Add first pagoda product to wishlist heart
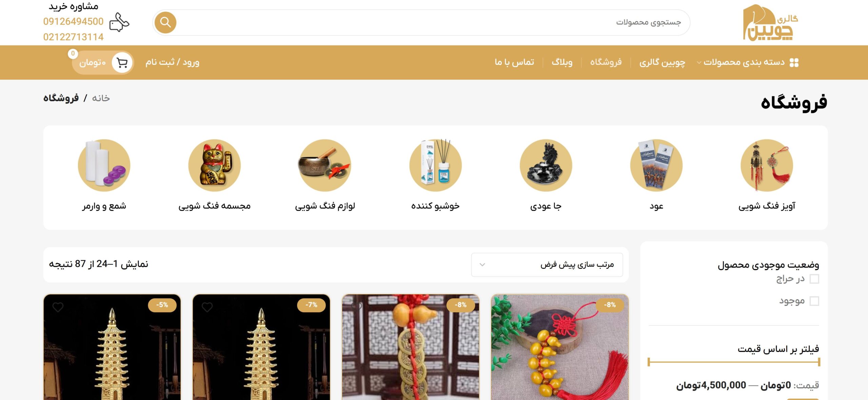Image resolution: width=868 pixels, height=400 pixels. click(x=58, y=307)
